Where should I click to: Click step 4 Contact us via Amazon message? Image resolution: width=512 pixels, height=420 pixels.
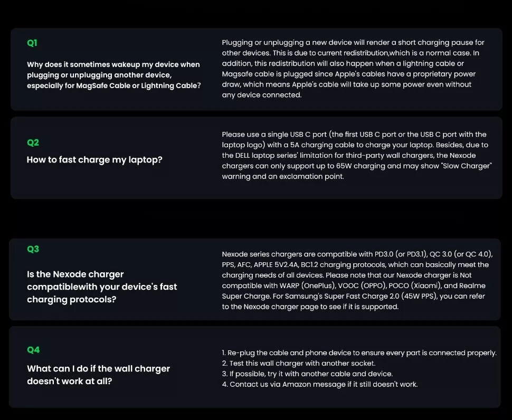[320, 384]
